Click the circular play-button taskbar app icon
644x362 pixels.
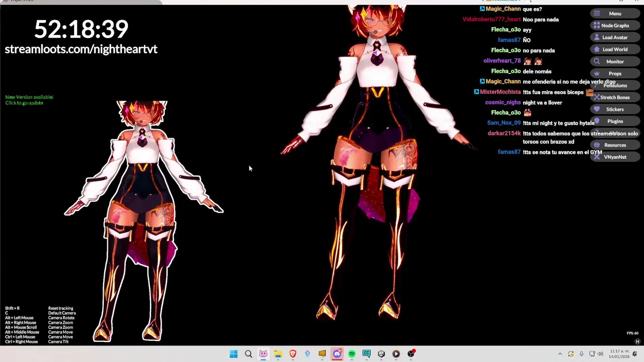396,354
